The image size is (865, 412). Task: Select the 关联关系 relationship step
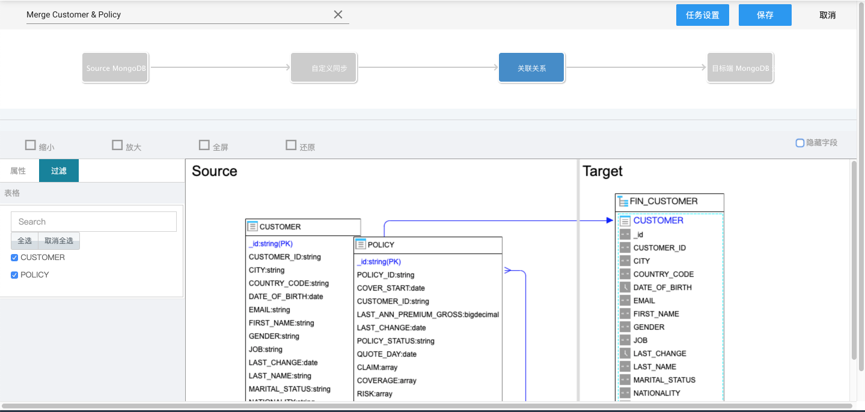(532, 68)
